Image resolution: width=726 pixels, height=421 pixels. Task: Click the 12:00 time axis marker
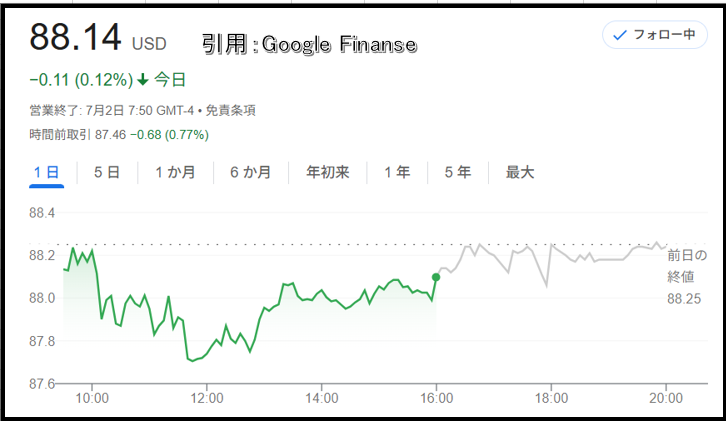207,398
